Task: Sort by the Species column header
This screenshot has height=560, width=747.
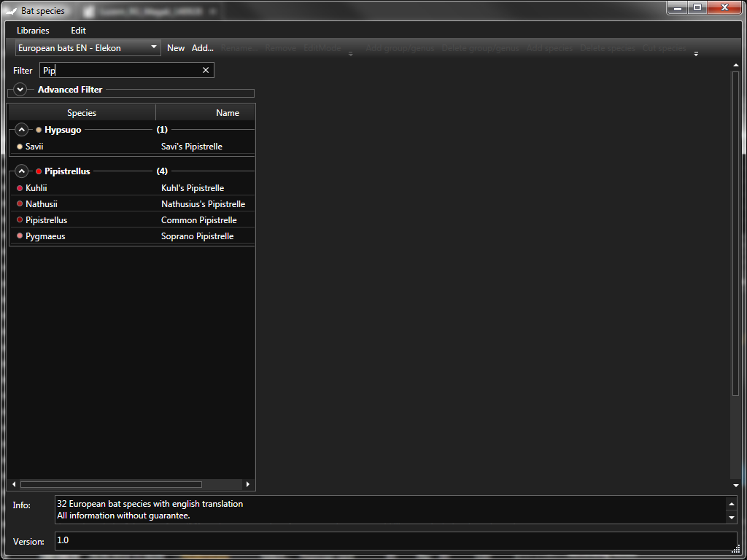Action: pyautogui.click(x=82, y=113)
